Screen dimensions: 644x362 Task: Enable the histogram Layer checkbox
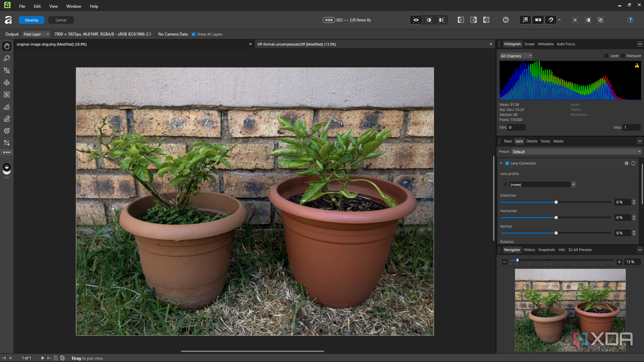606,56
